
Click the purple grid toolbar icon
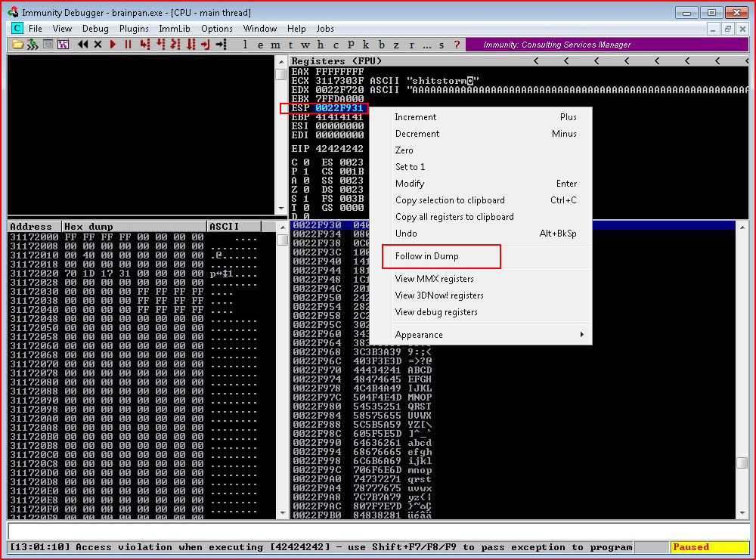coord(63,45)
